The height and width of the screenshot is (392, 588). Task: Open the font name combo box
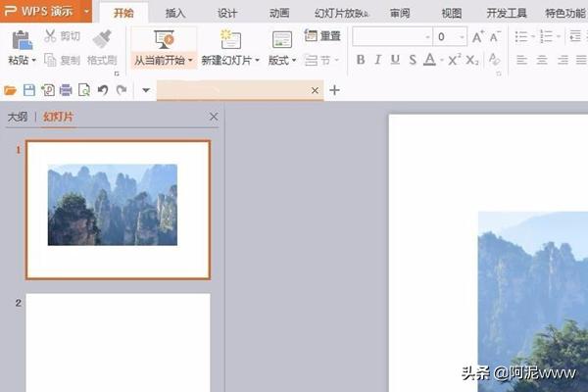[x=393, y=37]
